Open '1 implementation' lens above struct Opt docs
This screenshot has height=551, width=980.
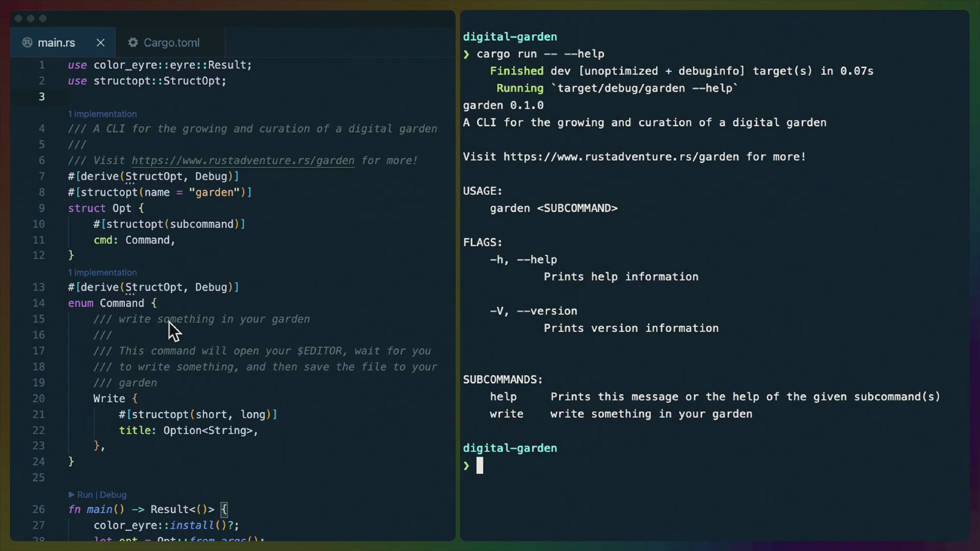pos(103,114)
